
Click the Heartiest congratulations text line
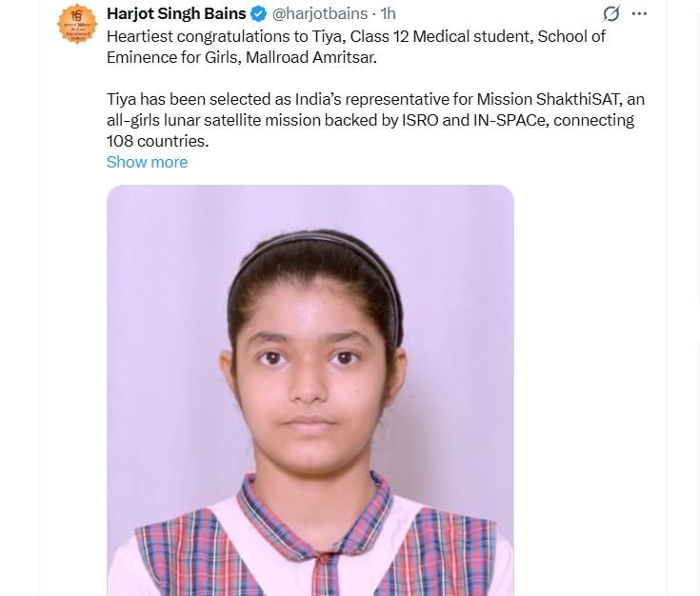356,36
